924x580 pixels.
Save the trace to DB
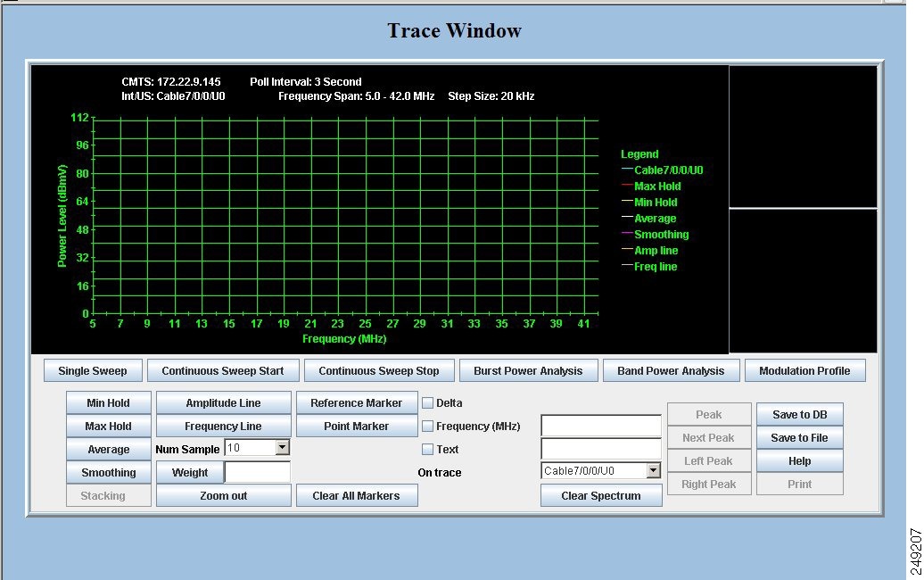coord(799,415)
